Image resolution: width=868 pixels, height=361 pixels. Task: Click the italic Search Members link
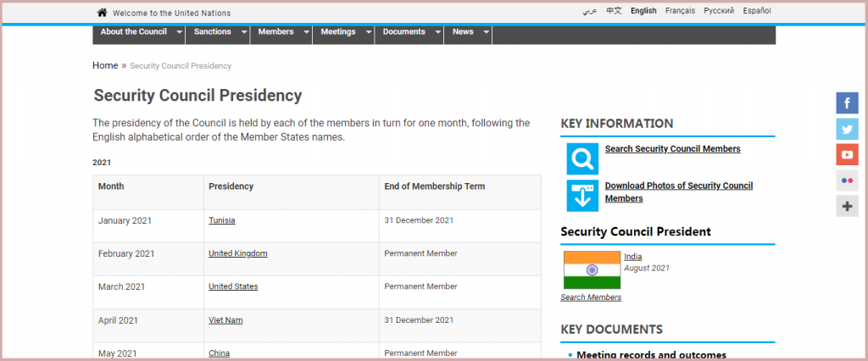click(591, 297)
